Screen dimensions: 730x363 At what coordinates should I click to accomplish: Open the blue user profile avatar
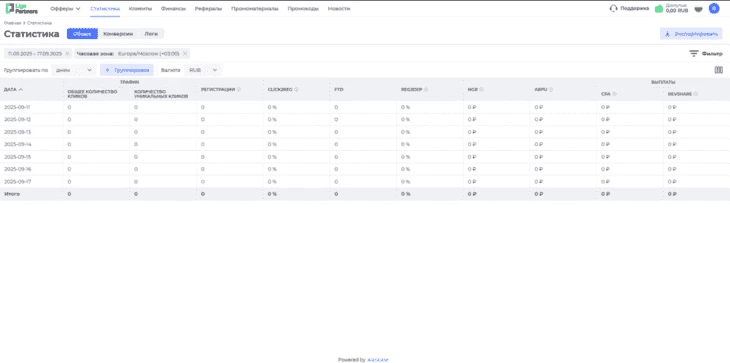coord(714,8)
